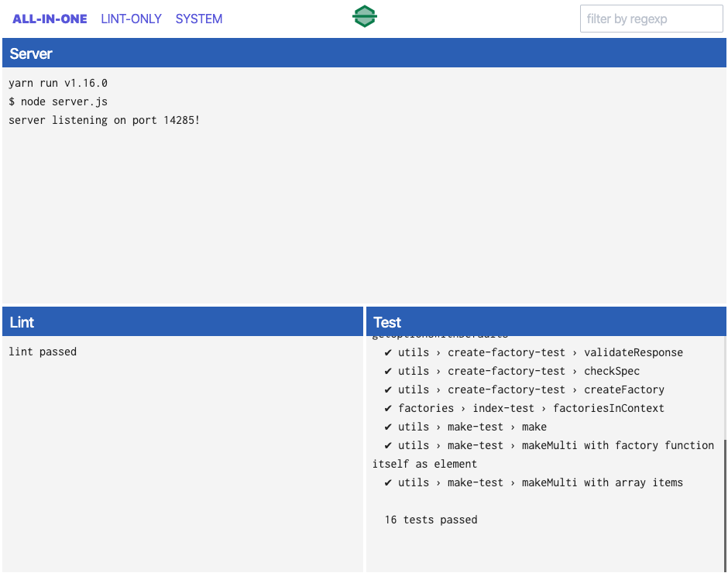Click the 'lint passed' text
Screen dimensions: 728x573
point(43,352)
